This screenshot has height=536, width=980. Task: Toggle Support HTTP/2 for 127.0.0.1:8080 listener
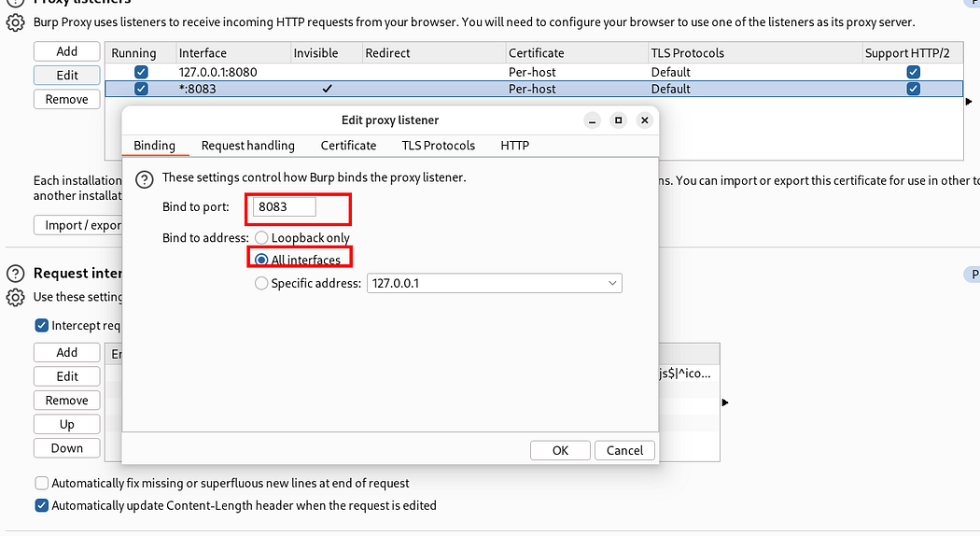pyautogui.click(x=913, y=72)
